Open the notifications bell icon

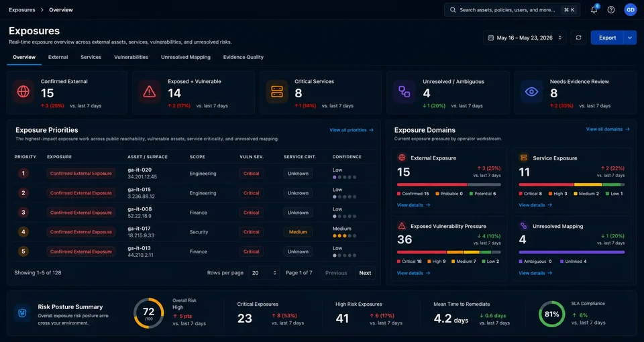point(594,10)
